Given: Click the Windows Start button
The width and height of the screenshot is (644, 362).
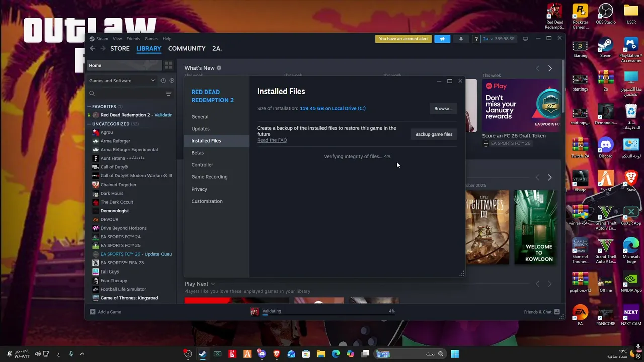Looking at the screenshot, I should [455, 354].
